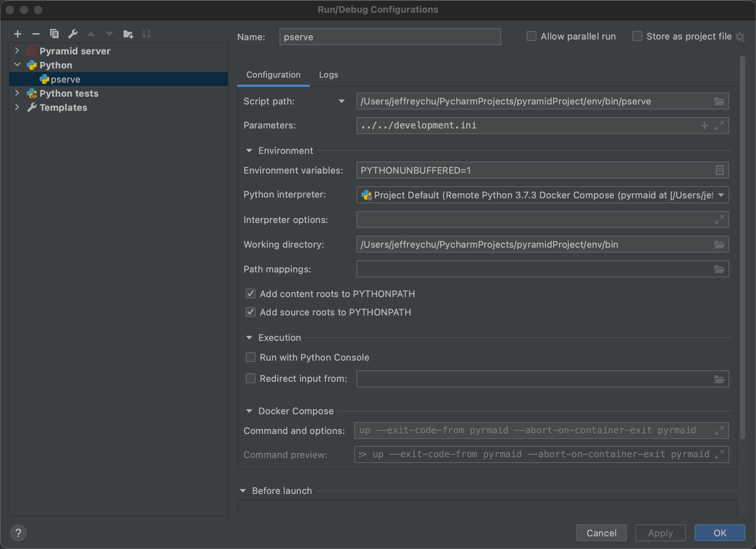Open the Script path type dropdown

pyautogui.click(x=341, y=101)
